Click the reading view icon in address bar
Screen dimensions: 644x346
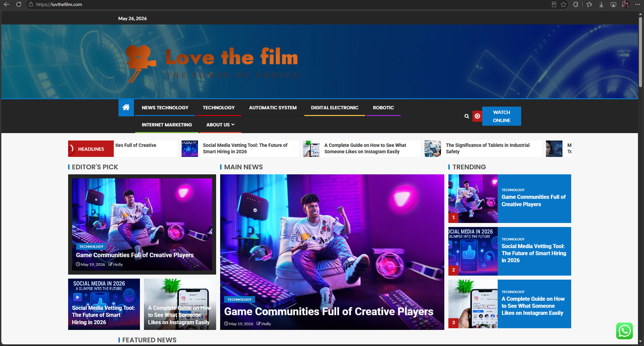pyautogui.click(x=554, y=4)
